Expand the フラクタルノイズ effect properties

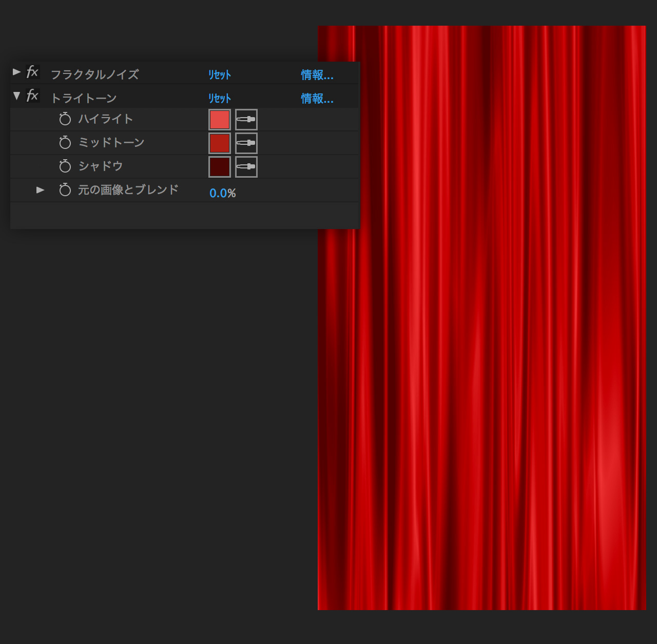(x=16, y=72)
